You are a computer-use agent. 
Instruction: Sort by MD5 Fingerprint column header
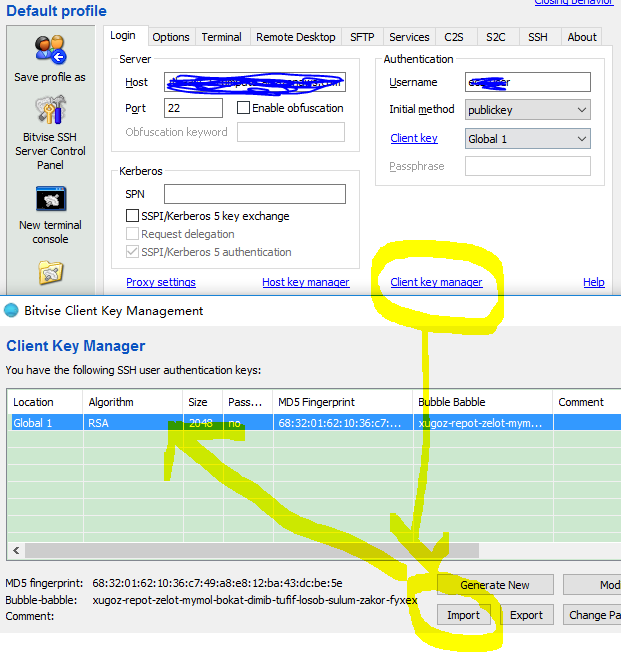[342, 402]
